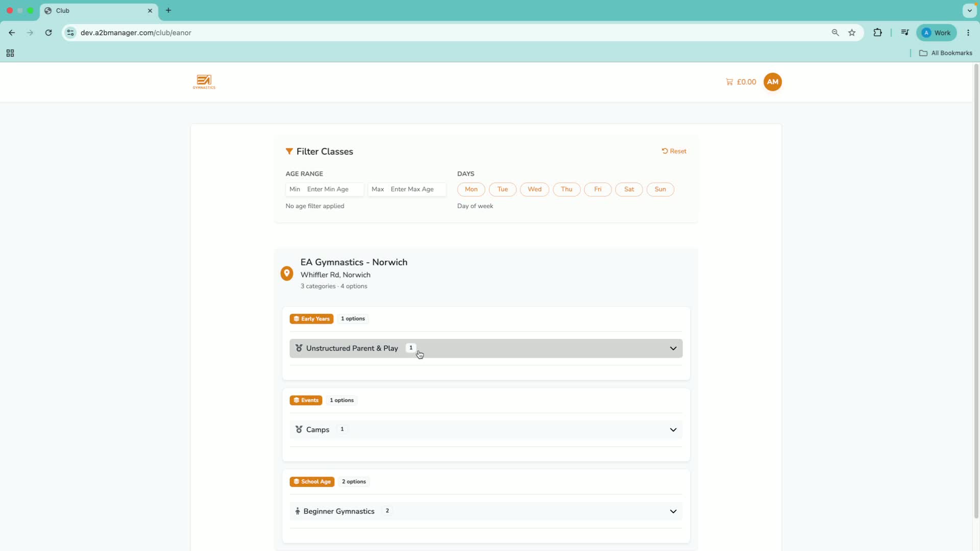Open the media control icon in toolbar
The width and height of the screenshot is (980, 551).
(905, 33)
